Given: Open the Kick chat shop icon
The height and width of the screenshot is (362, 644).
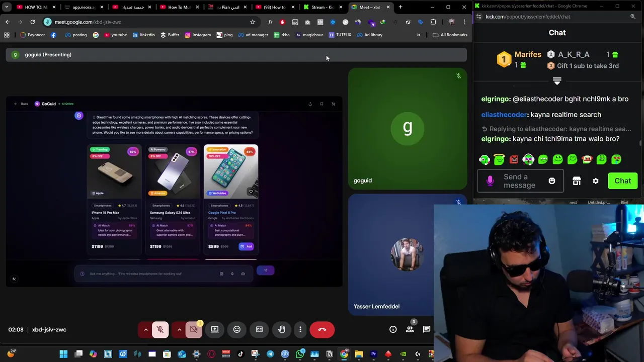Looking at the screenshot, I should point(577,181).
